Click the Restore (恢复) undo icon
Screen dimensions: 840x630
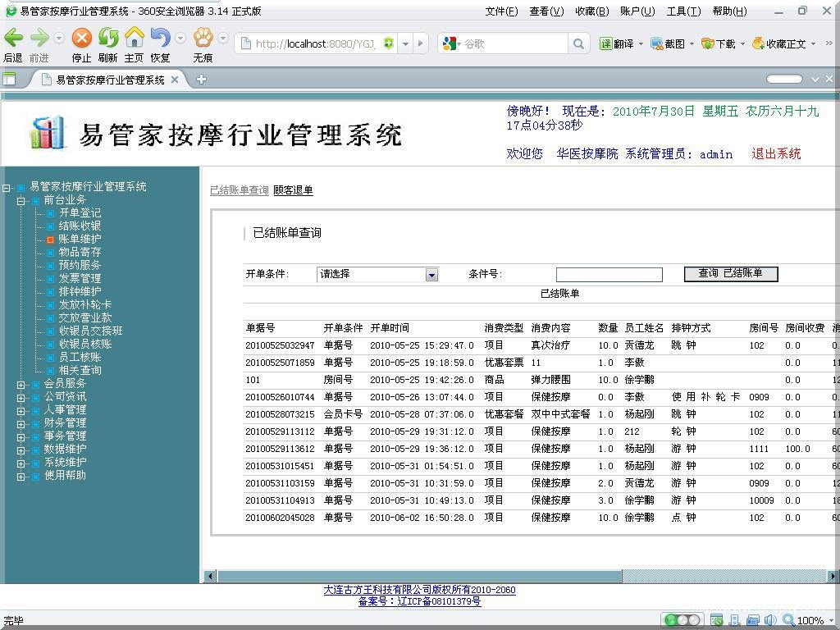click(x=160, y=39)
